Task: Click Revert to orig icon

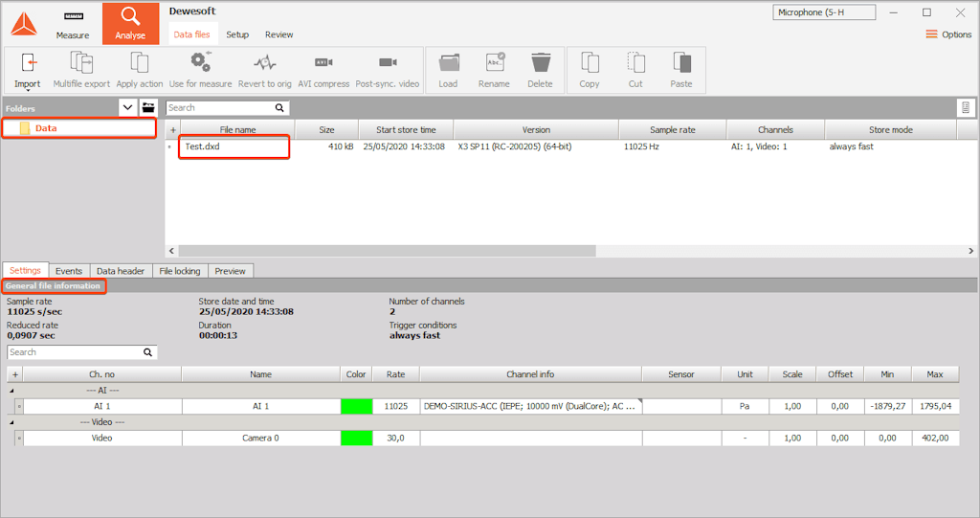Action: coord(265,70)
